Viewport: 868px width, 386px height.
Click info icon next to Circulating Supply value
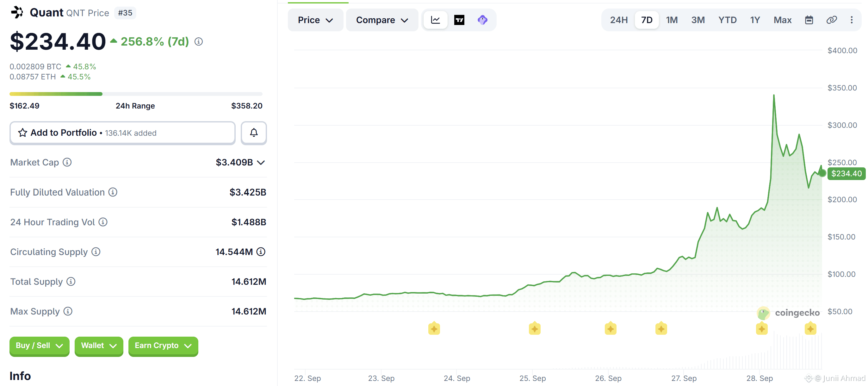(x=261, y=252)
